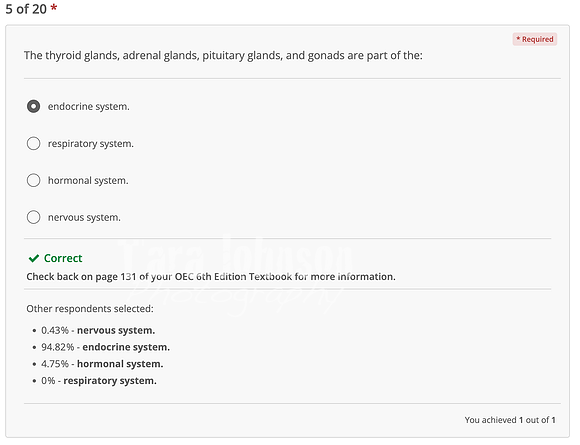Click the thyroid glands question text
580x445 pixels.
pos(223,55)
